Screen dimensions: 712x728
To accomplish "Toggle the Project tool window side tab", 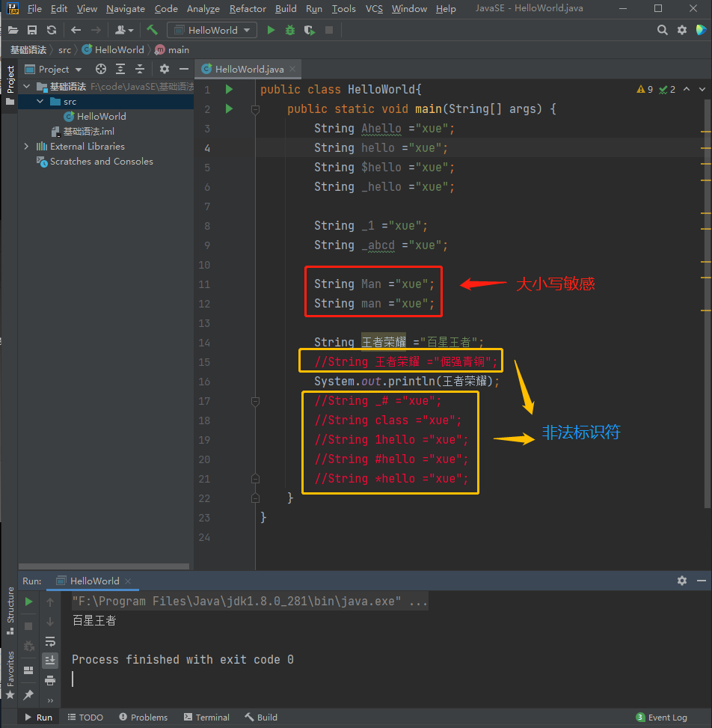I will click(10, 86).
